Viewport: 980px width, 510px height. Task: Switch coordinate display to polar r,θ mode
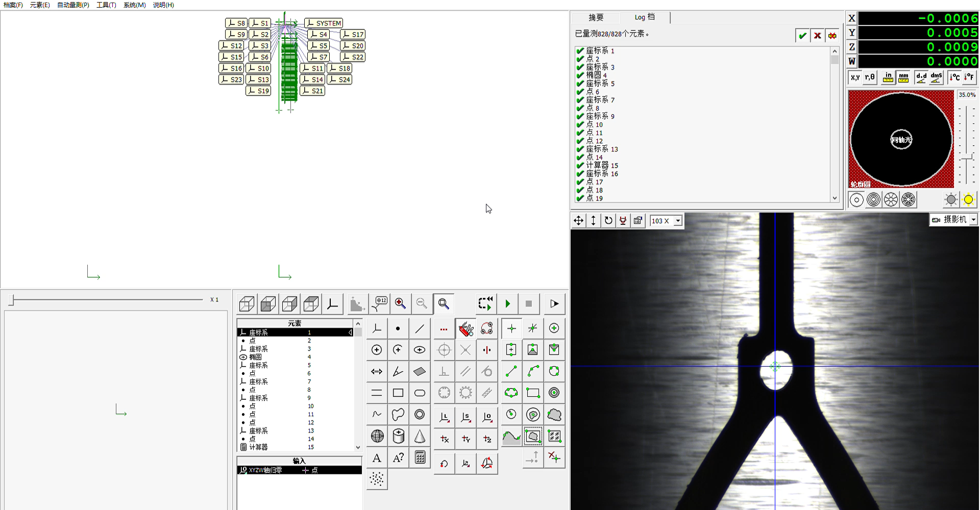[x=870, y=77]
